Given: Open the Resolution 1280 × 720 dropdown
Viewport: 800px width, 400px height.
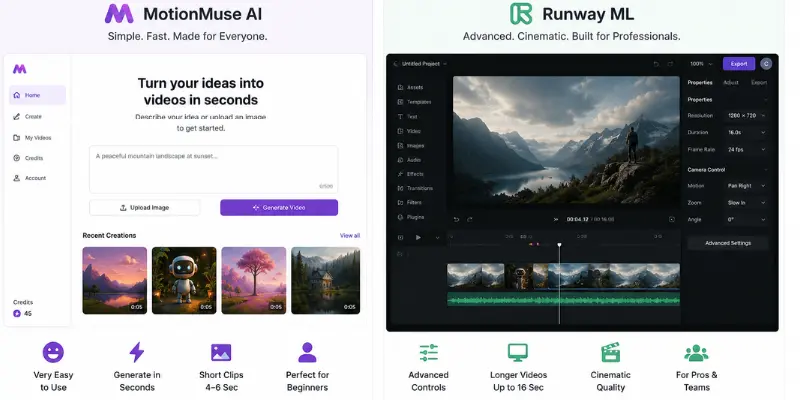Looking at the screenshot, I should [746, 116].
